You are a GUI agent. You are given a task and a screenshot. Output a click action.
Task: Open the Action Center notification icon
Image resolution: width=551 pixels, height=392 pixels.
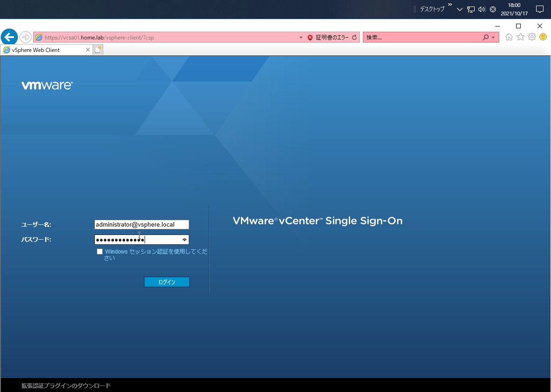coord(540,9)
